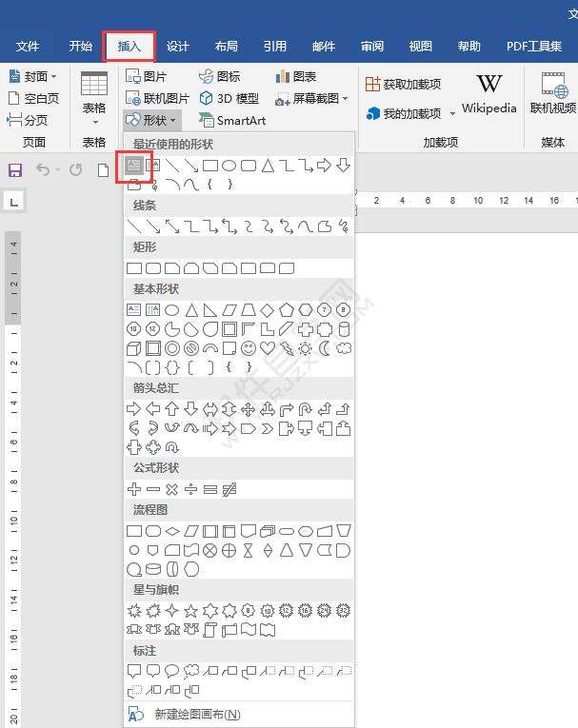Screen dimensions: 578x728
Task: Click the new document icon
Action: coord(103,170)
